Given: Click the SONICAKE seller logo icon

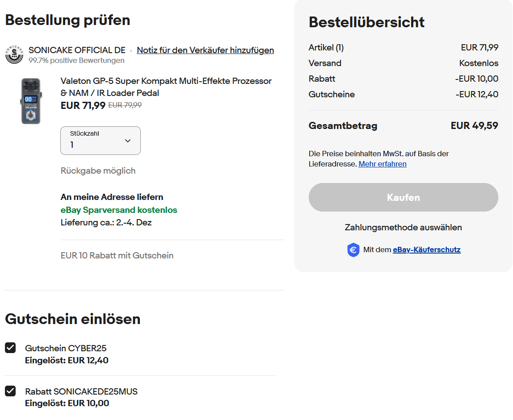Looking at the screenshot, I should pos(14,54).
